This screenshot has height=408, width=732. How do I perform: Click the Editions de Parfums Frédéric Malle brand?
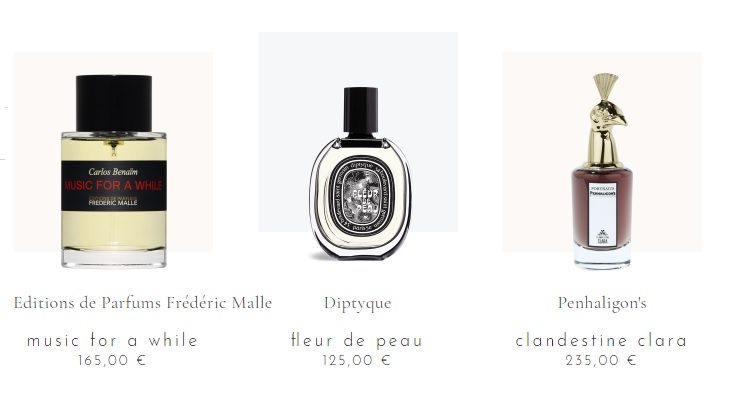pyautogui.click(x=143, y=303)
